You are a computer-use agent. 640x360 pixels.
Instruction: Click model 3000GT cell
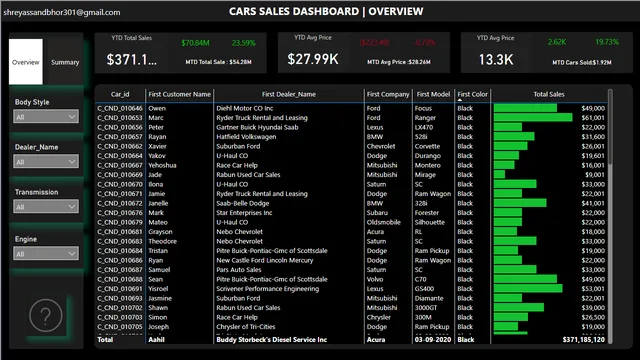(x=426, y=308)
